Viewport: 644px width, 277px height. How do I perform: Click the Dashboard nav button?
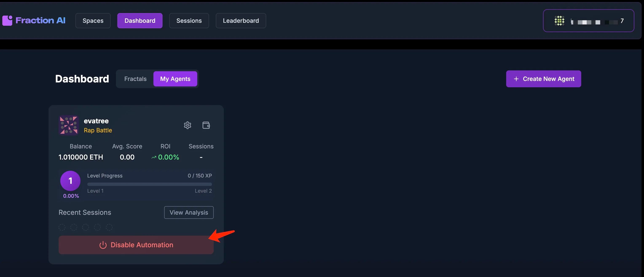tap(140, 21)
